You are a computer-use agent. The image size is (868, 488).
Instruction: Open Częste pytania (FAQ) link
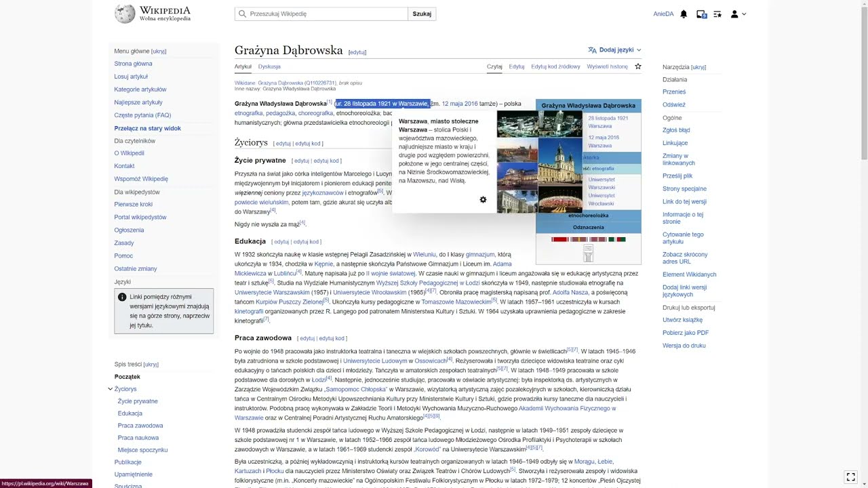pyautogui.click(x=142, y=115)
